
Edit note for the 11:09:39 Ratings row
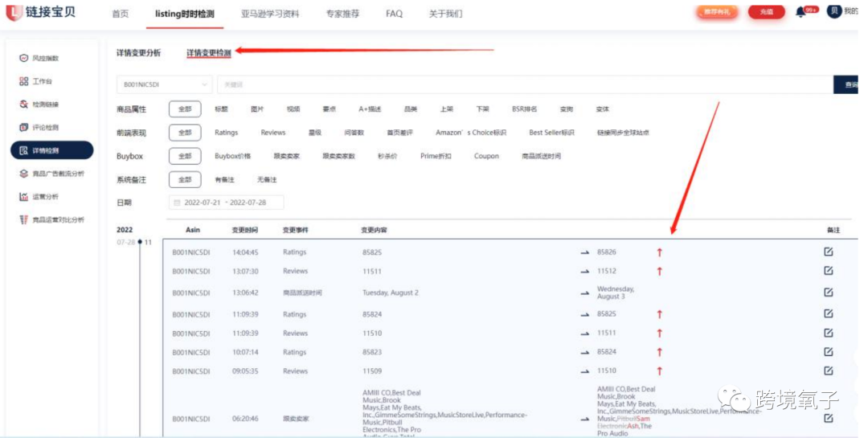coord(828,314)
